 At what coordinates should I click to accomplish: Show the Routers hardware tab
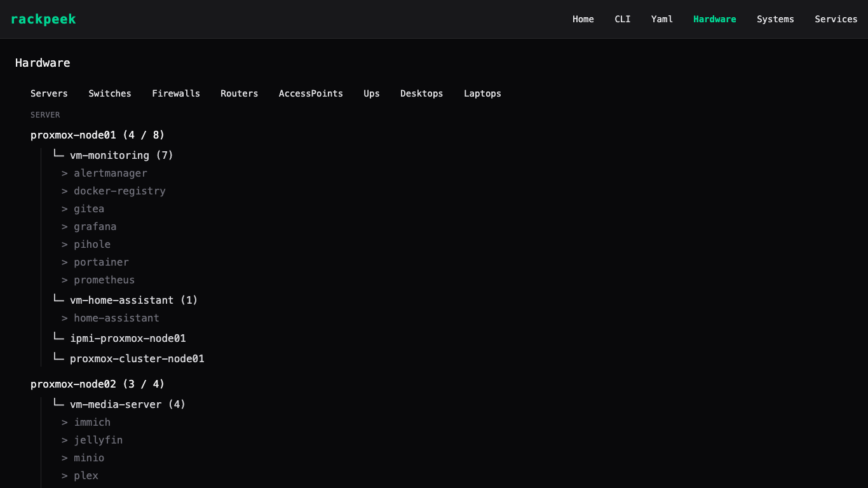[239, 93]
